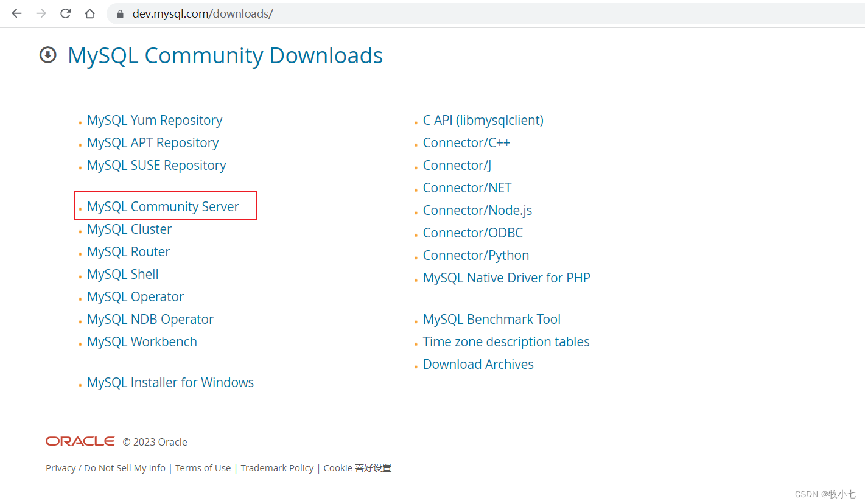
Task: Click the © 2023 Oracle copyright text
Action: (155, 442)
